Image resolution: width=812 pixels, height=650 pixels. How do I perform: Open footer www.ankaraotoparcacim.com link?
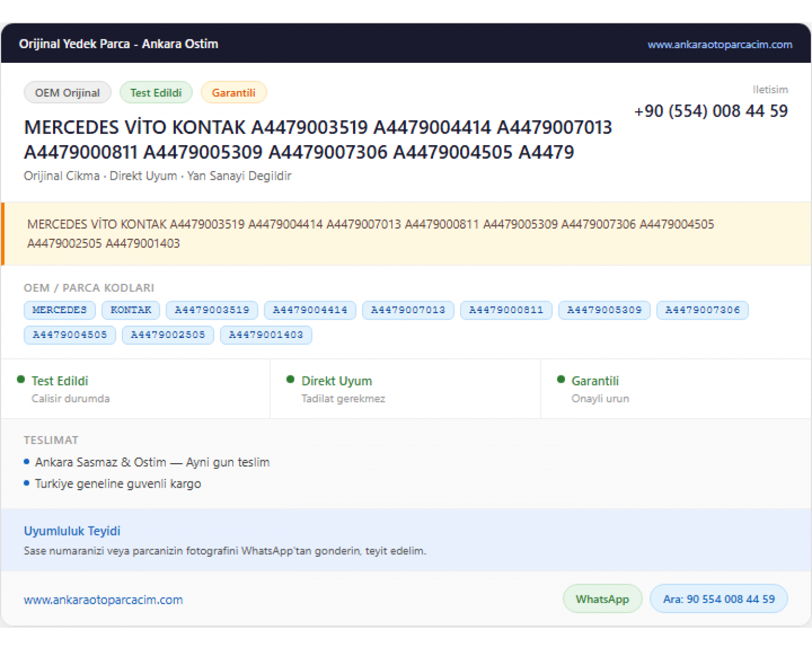(x=103, y=600)
